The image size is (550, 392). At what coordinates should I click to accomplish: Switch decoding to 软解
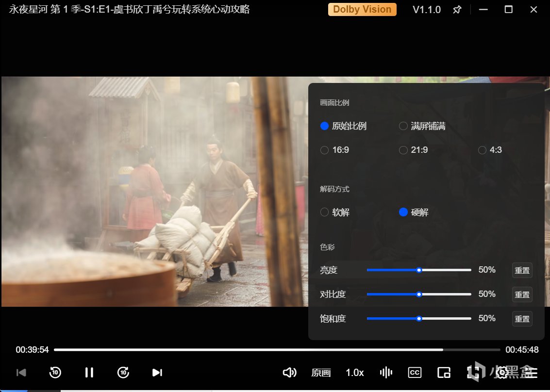[x=335, y=212]
